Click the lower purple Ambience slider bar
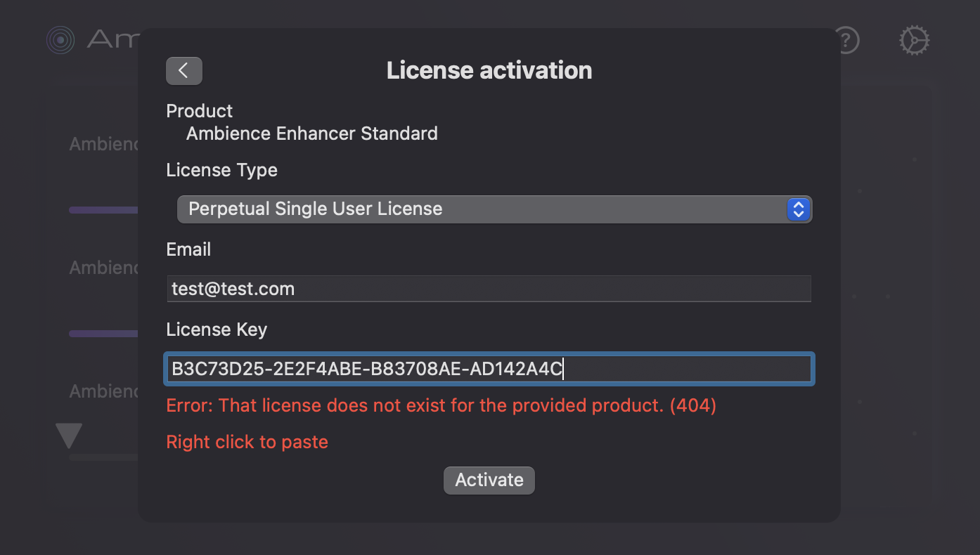Screen dimensions: 980x555 (103, 332)
